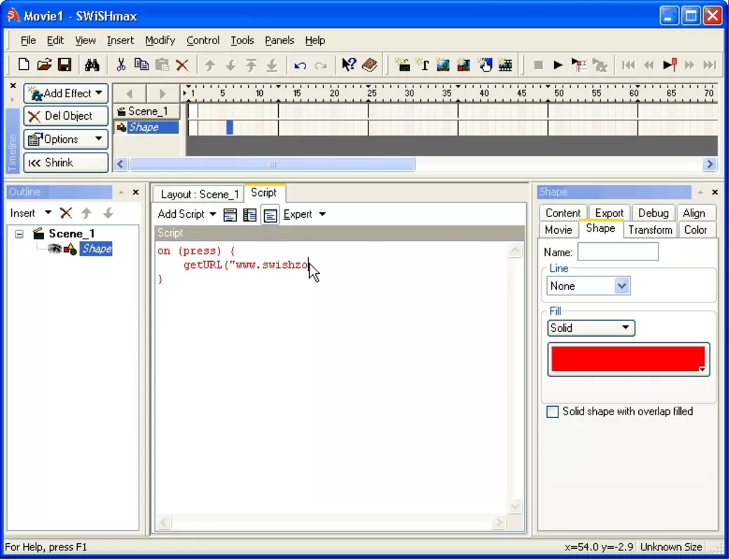The image size is (730, 560).
Task: Enable Solid shape with overlap filled
Action: [552, 412]
